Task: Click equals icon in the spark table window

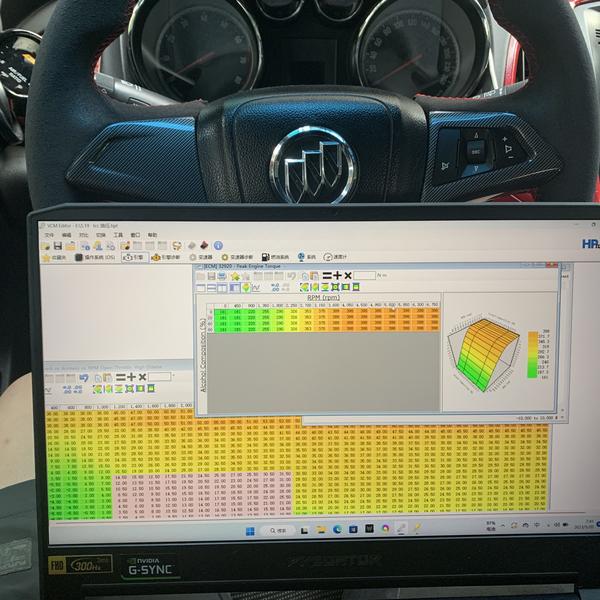Action: pos(121,377)
